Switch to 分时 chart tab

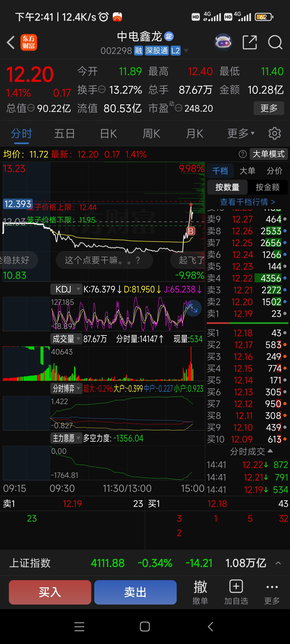click(x=21, y=133)
